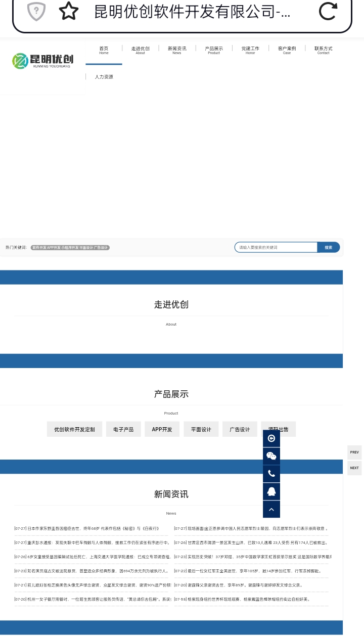This screenshot has width=364, height=638.
Task: Open news about 日本作家东野圭吾
Action: pos(86,528)
